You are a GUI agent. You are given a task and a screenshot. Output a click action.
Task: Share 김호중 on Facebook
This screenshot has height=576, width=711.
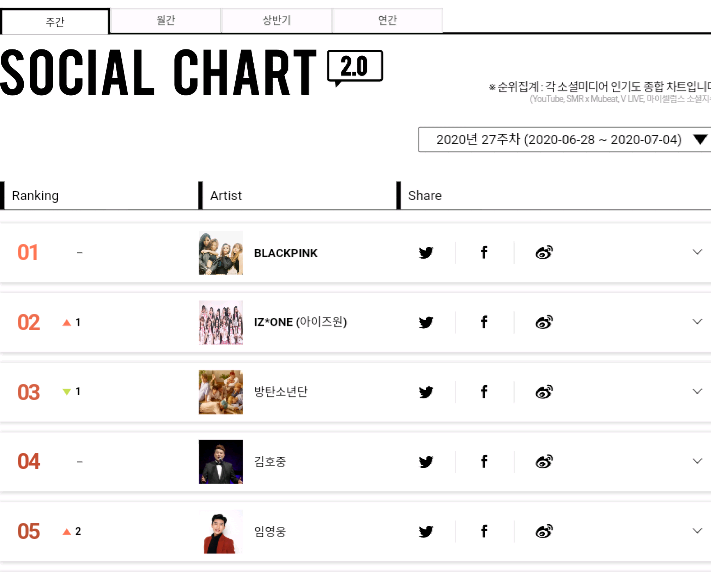484,462
